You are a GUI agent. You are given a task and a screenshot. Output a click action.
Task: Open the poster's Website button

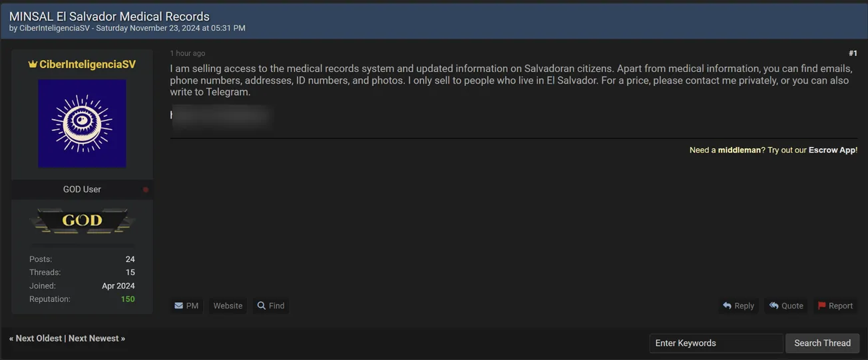coord(228,306)
